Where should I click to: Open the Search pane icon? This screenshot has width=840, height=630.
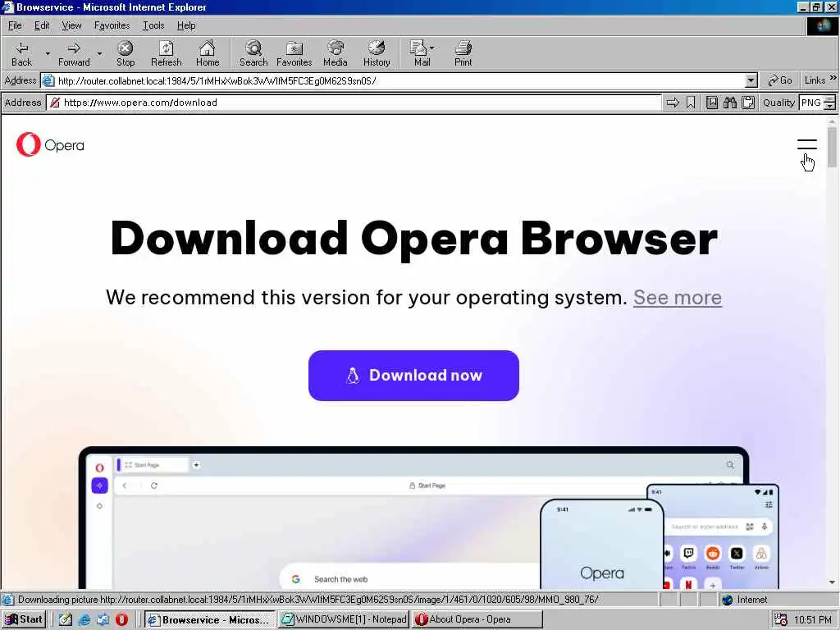pos(253,53)
